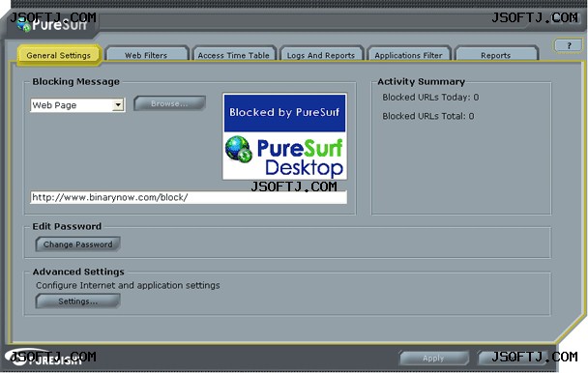
Task: Click the Activity Summary heading
Action: point(421,81)
